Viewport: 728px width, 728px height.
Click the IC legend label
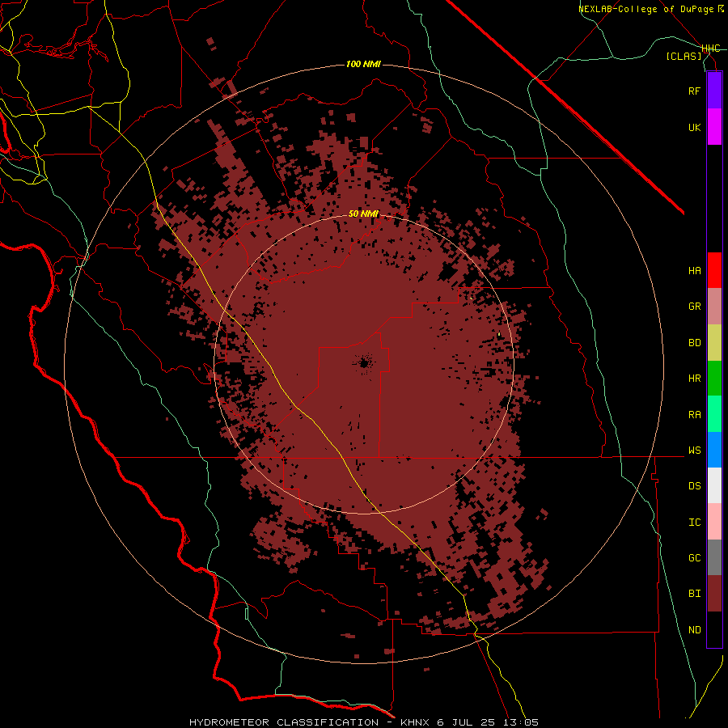point(695,523)
